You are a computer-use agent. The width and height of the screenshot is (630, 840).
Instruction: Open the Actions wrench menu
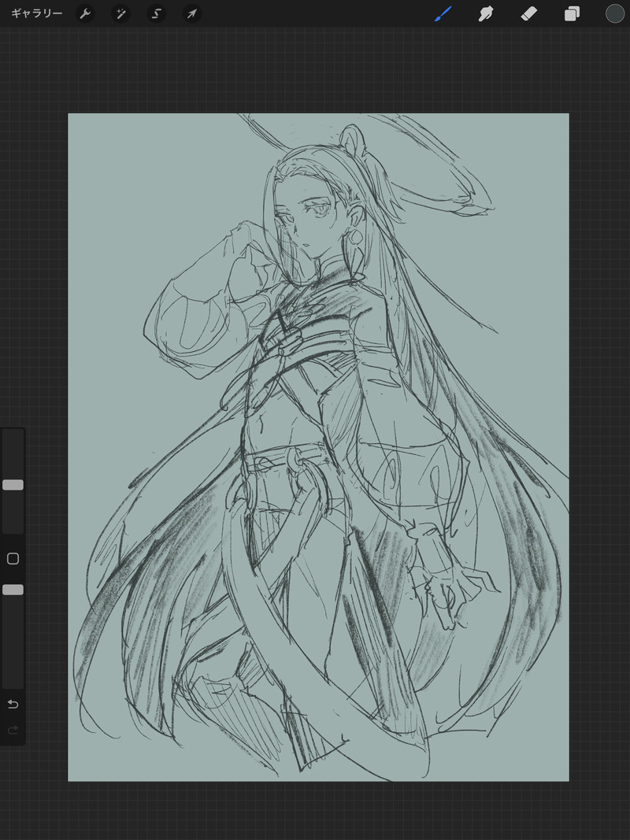84,13
